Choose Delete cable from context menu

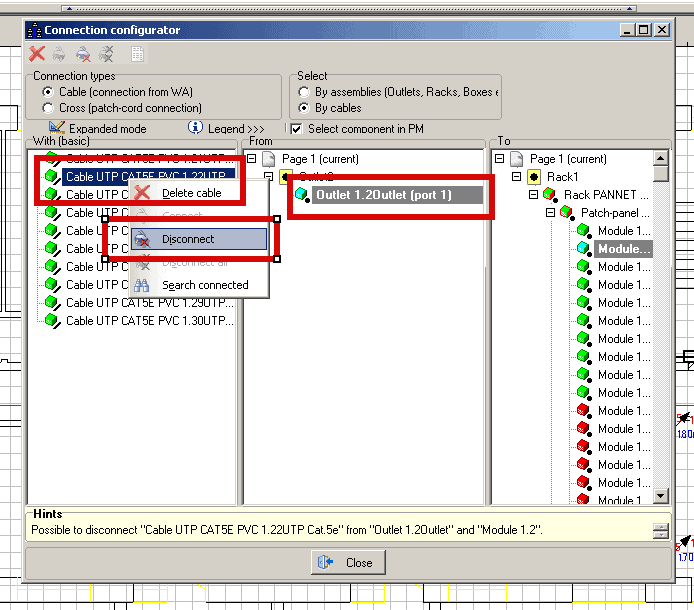coord(191,193)
